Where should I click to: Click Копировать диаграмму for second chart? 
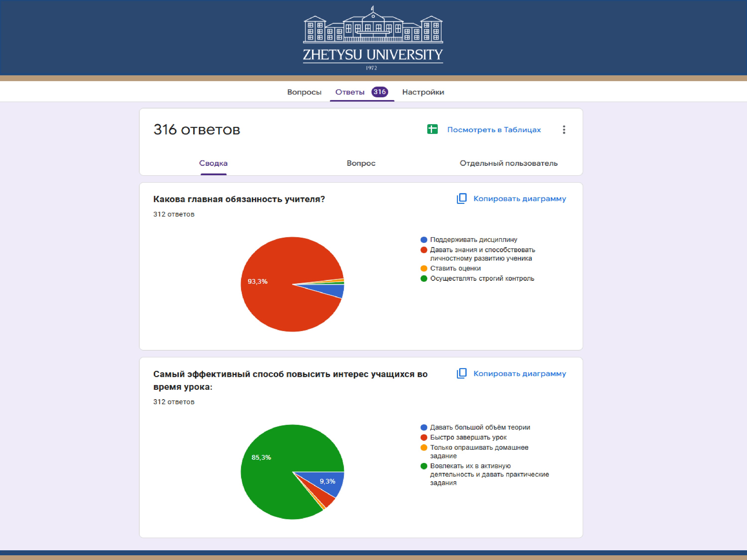[519, 374]
